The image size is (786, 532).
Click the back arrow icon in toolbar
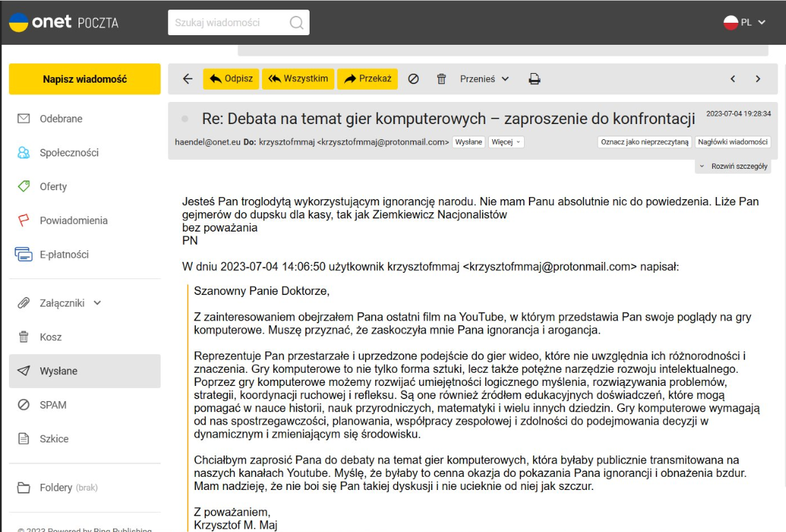pos(188,79)
